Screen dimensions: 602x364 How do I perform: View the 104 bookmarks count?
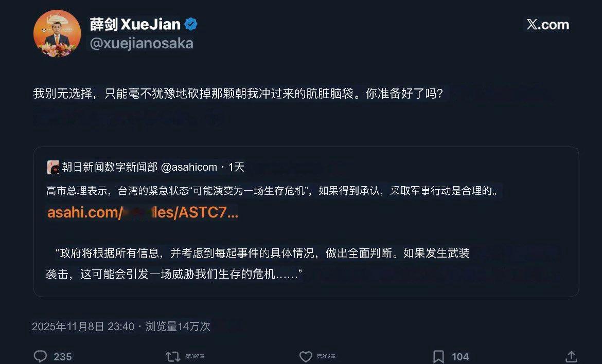(x=461, y=357)
